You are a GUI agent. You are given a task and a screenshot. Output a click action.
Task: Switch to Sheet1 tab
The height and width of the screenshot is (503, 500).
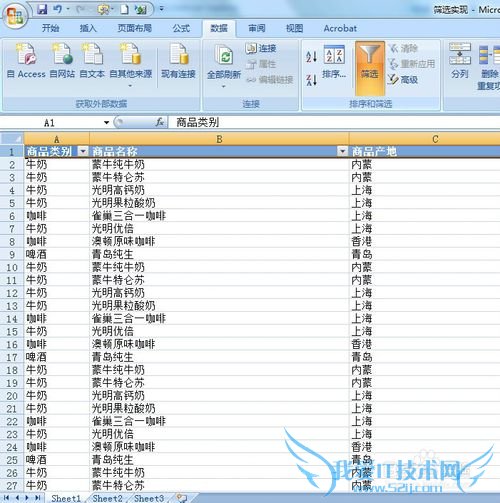coord(66,498)
